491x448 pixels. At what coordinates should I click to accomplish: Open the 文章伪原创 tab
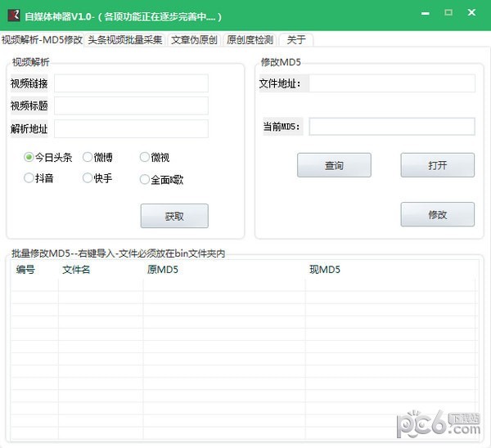(x=194, y=40)
